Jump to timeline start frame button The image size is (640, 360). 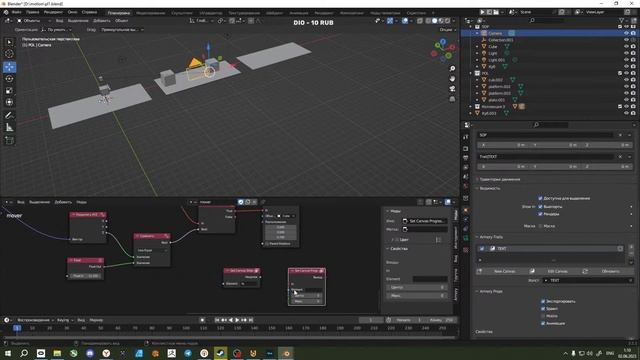[x=217, y=320]
